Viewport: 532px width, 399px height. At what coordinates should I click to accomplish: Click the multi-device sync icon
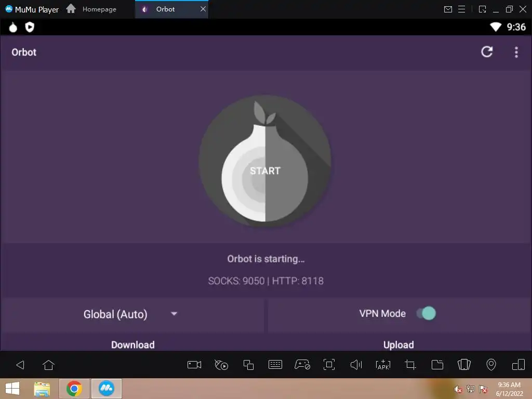click(518, 365)
